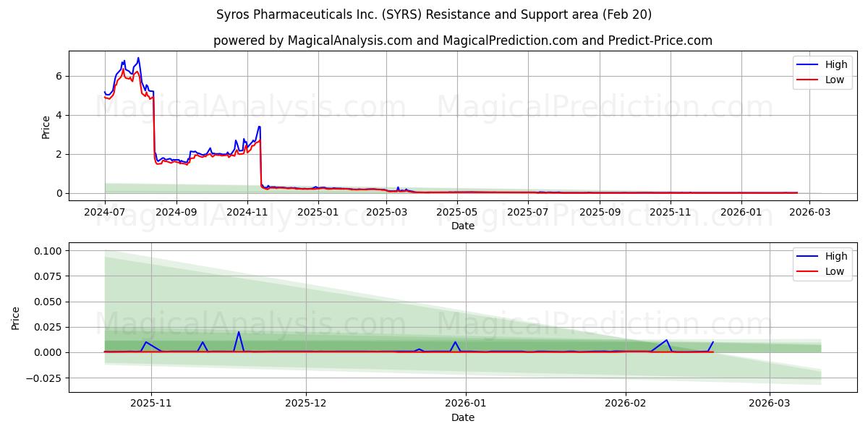
Task: Click the 'Price' axis label of top chart
Action: pos(46,127)
